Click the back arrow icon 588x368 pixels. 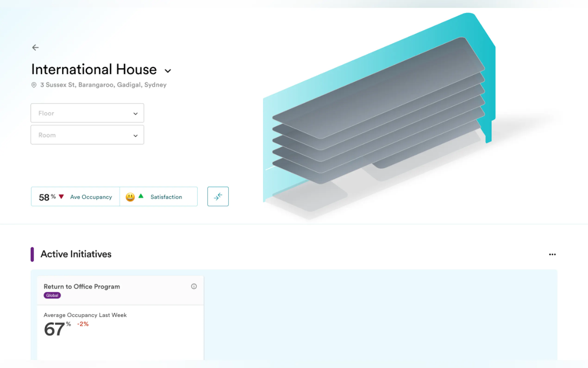click(35, 48)
